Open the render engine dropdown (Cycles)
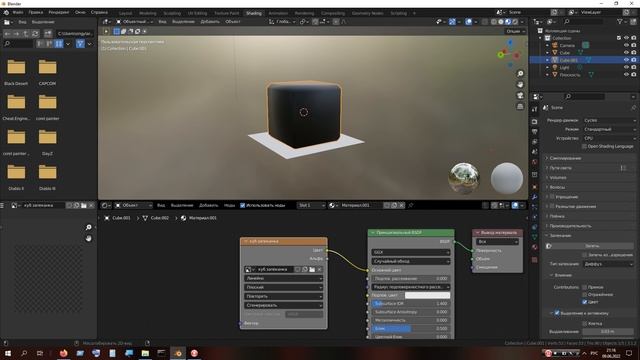 tap(609, 120)
